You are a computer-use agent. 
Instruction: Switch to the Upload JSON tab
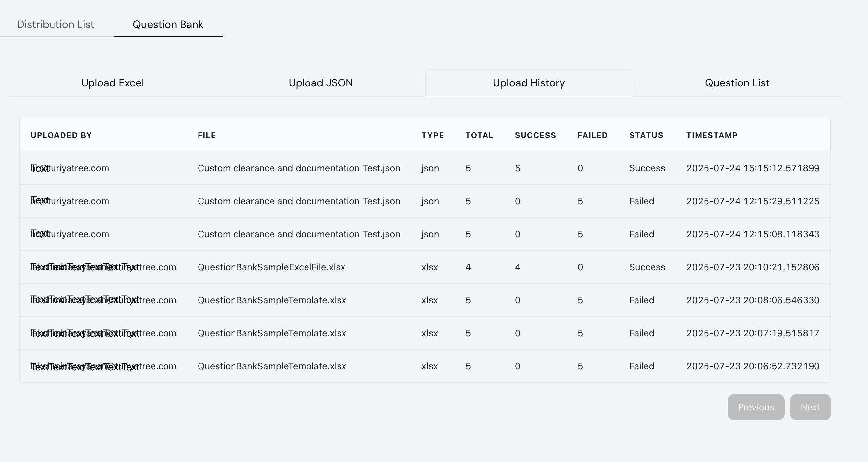tap(320, 83)
